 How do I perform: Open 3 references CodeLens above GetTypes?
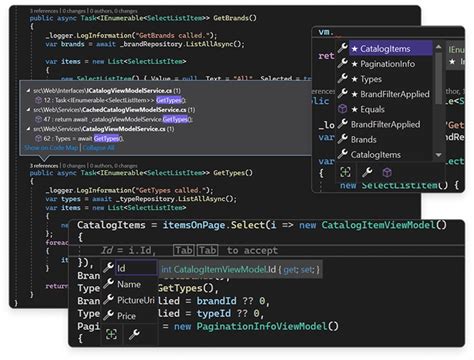(x=44, y=166)
